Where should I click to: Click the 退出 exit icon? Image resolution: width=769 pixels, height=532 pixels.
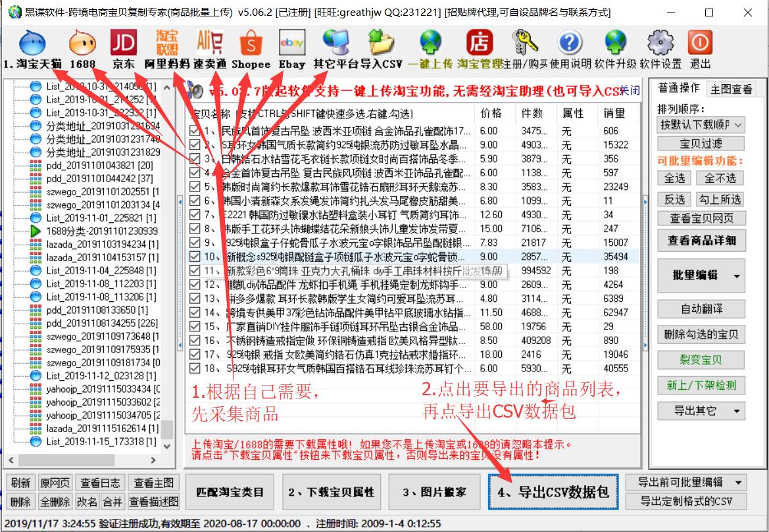click(x=700, y=42)
